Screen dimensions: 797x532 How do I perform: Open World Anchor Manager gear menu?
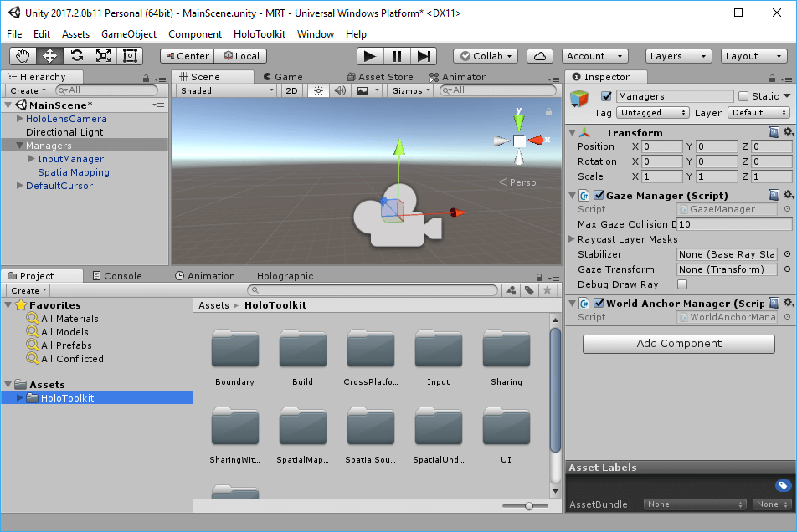coord(788,303)
